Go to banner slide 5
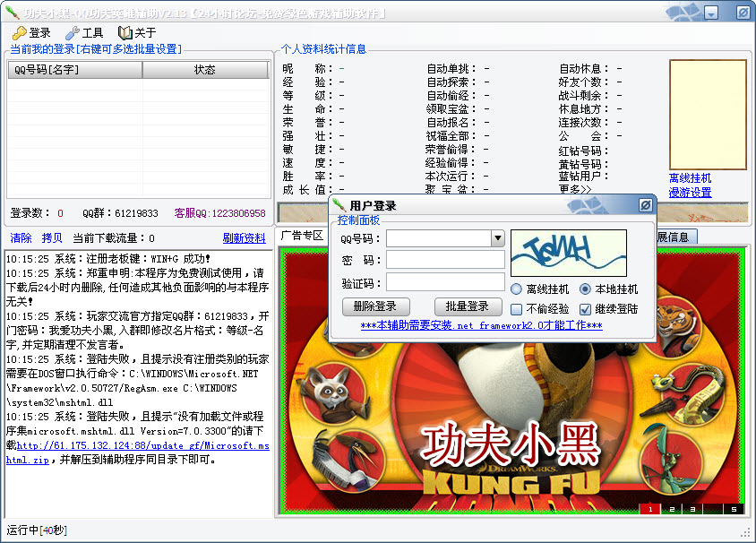756x543 pixels. point(734,509)
